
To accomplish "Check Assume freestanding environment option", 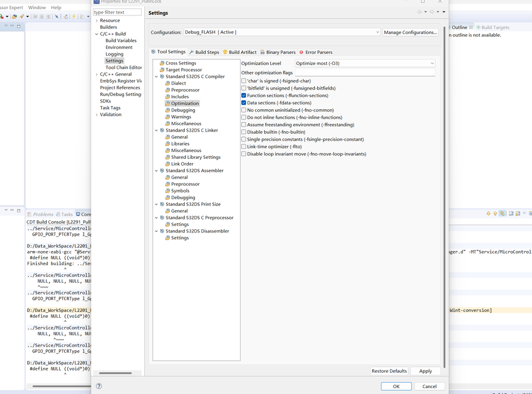I will pyautogui.click(x=243, y=125).
